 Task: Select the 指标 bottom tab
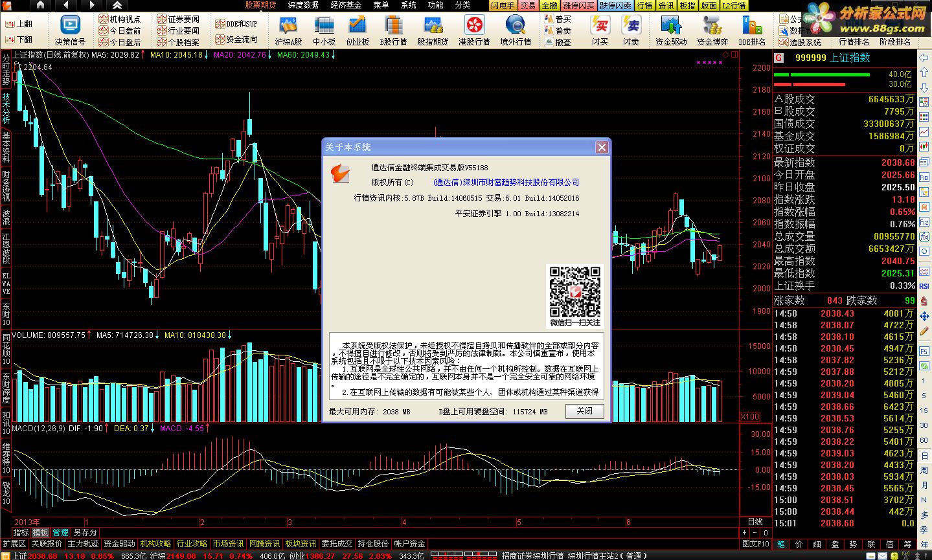tap(21, 533)
